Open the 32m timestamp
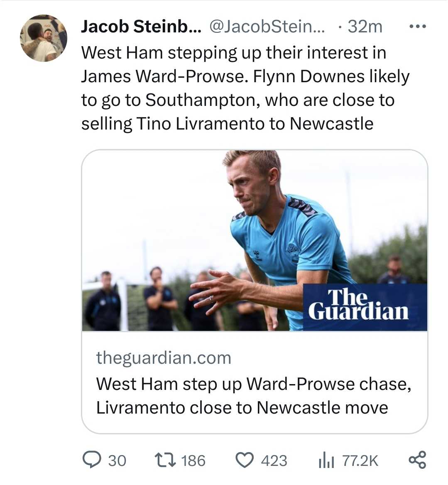448x485 pixels. (x=365, y=27)
